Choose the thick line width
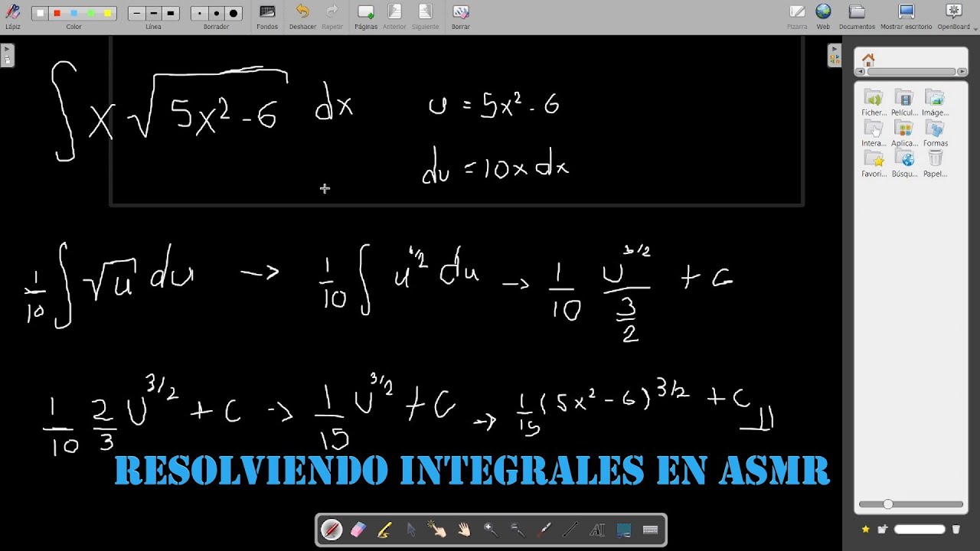The image size is (980, 551). click(170, 13)
